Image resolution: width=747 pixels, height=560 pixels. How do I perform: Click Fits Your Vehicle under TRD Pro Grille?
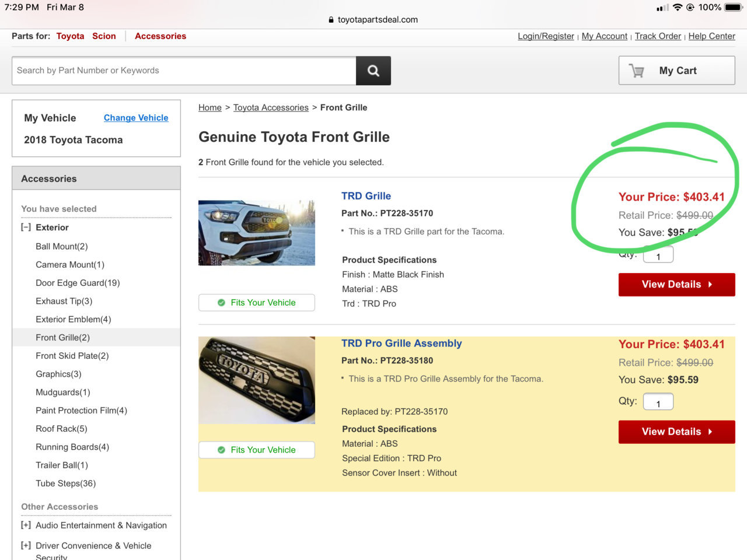[257, 450]
